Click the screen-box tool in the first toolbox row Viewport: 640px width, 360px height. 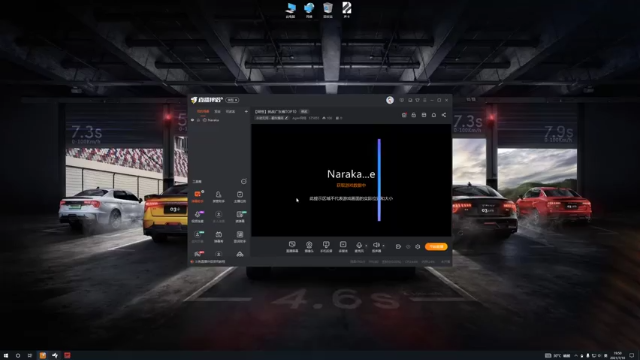[x=240, y=196]
